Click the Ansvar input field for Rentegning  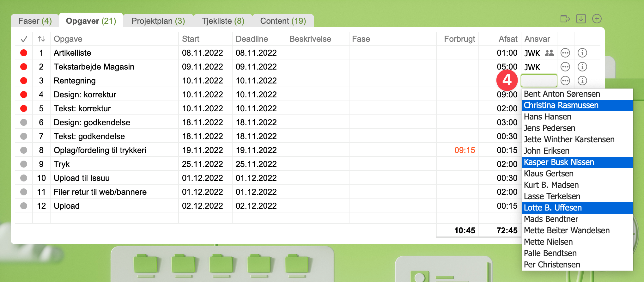[539, 81]
